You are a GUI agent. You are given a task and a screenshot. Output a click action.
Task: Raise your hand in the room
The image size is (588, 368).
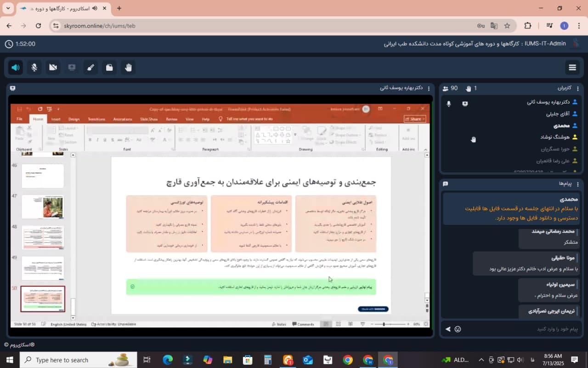(x=128, y=68)
